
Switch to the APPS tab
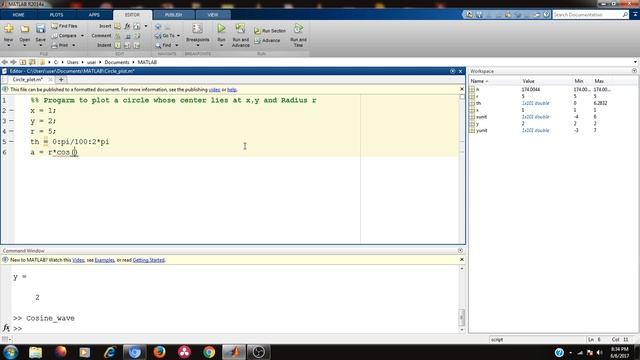pyautogui.click(x=94, y=15)
